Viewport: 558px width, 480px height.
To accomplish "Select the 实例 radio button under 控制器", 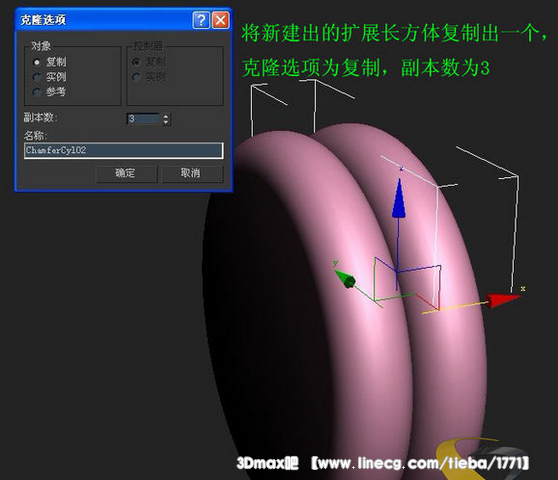I will pos(136,77).
